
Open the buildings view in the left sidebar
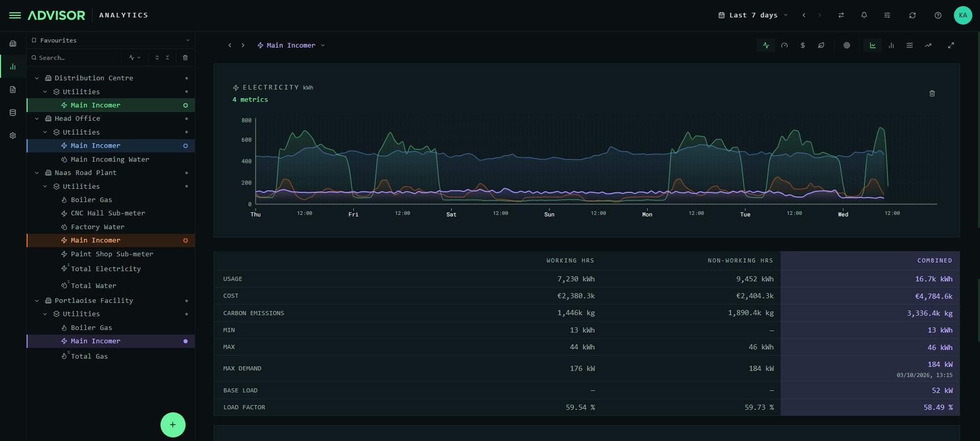coord(13,43)
